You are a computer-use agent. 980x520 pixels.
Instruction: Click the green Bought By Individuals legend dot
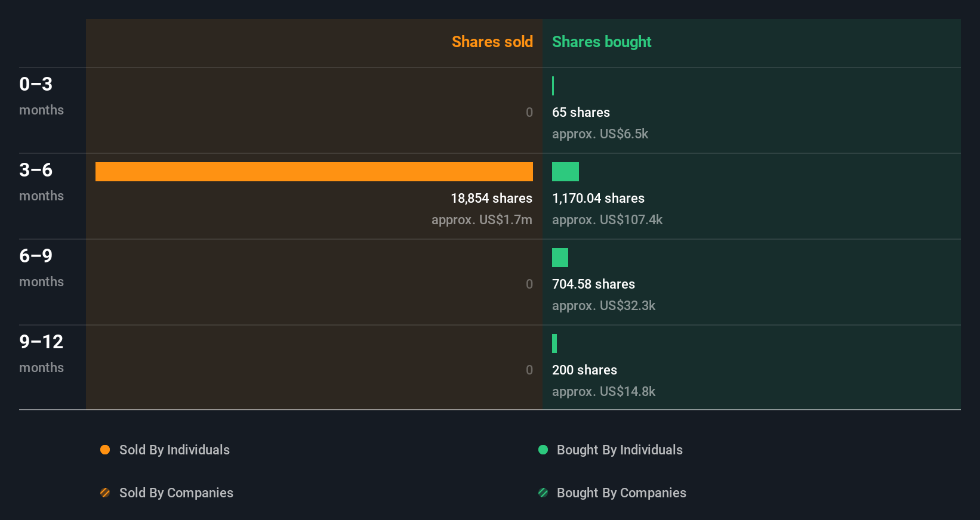click(543, 450)
